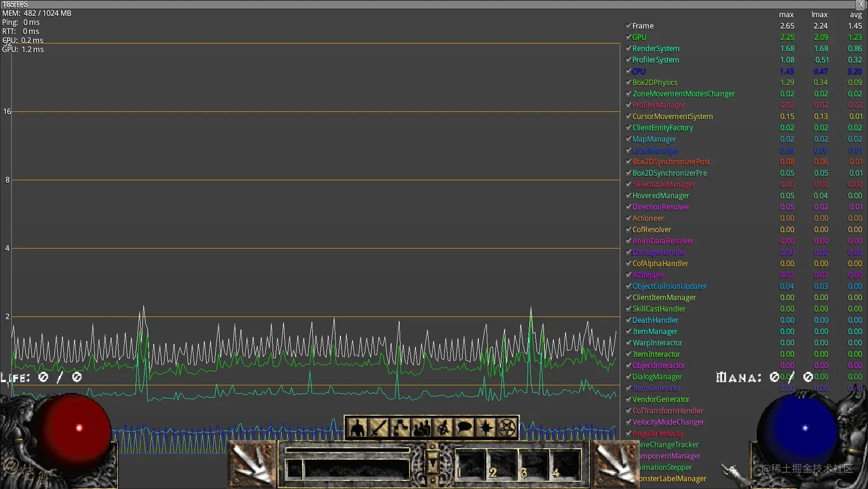Toggle the RenderSystem checkbox
The image size is (868, 489).
point(629,48)
